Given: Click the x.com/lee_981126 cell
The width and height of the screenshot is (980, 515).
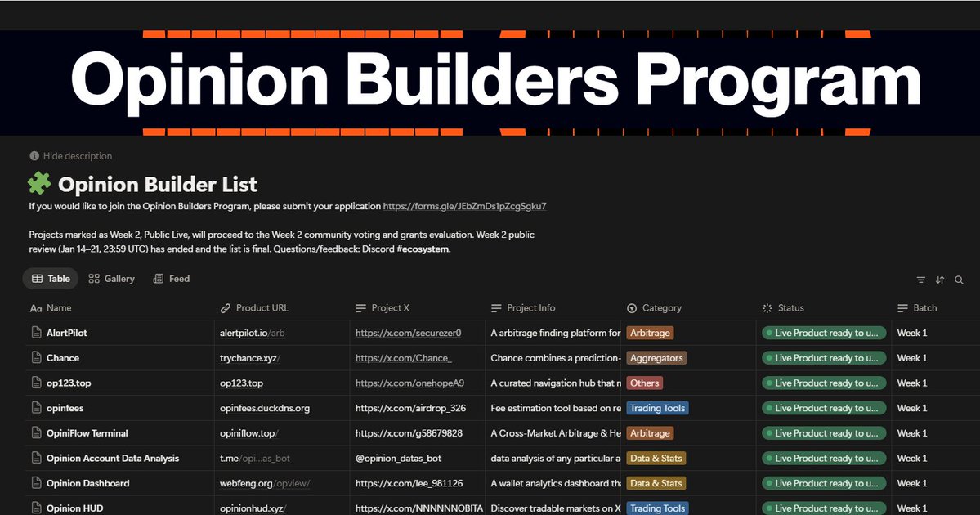Looking at the screenshot, I should [418, 483].
